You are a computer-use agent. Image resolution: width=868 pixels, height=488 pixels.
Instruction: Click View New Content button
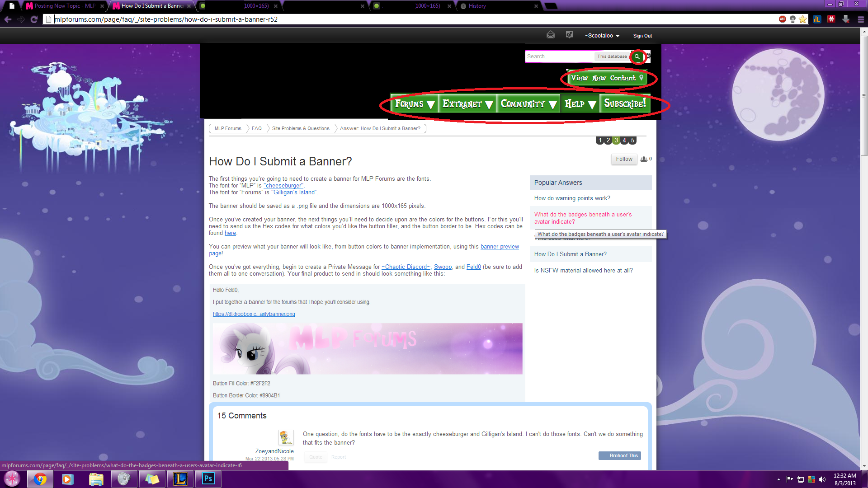(607, 78)
